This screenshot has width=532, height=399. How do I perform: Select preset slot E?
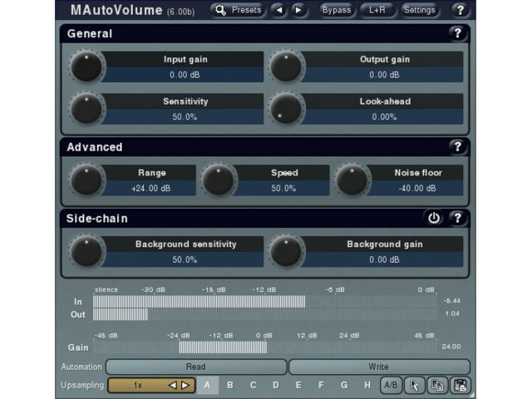coord(298,385)
